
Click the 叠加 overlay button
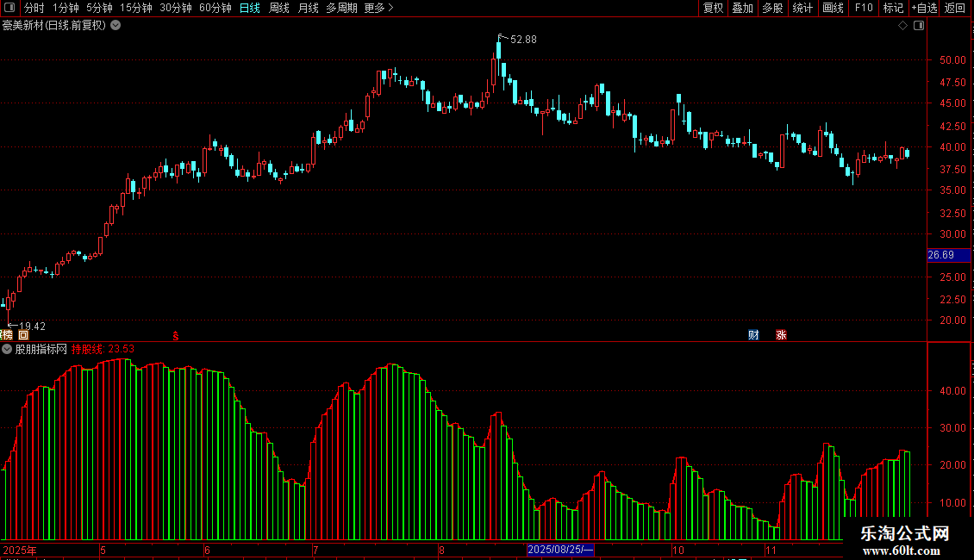743,8
